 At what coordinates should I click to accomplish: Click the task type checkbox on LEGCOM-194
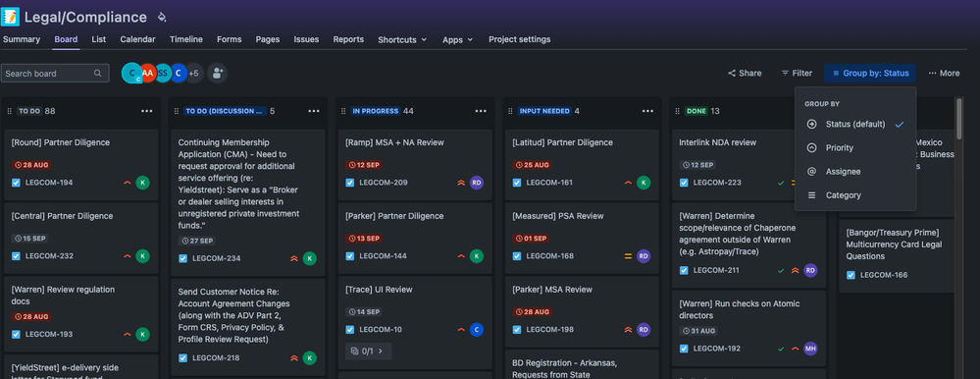coord(17,183)
